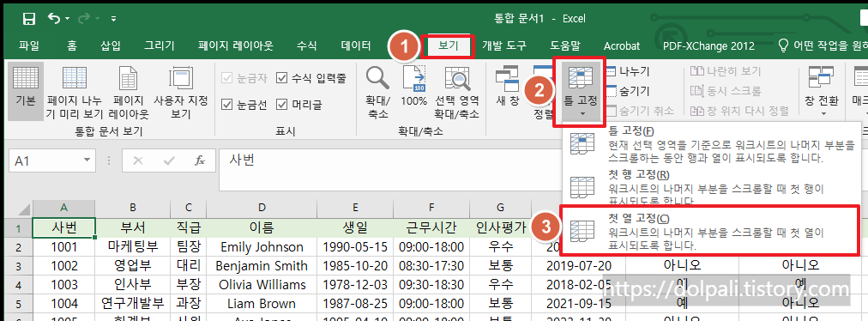Click cell Emily Johnson
The width and height of the screenshot is (868, 321).
pos(262,246)
